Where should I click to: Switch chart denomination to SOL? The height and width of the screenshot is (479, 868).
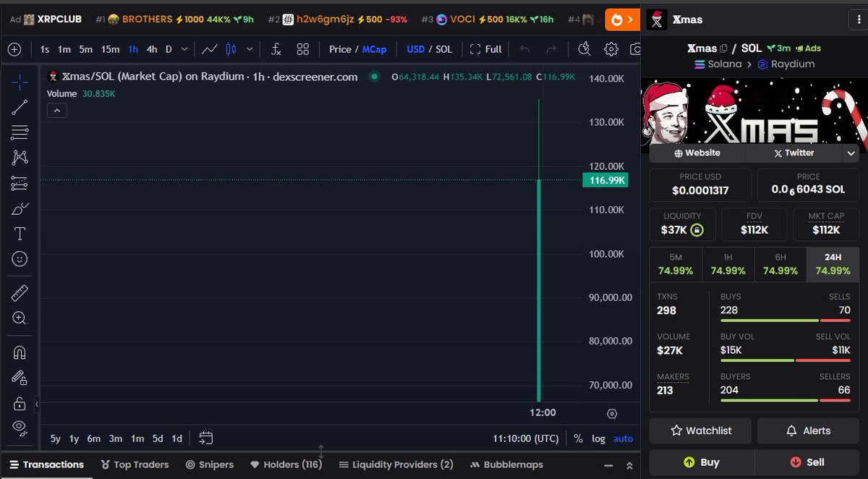pyautogui.click(x=443, y=49)
